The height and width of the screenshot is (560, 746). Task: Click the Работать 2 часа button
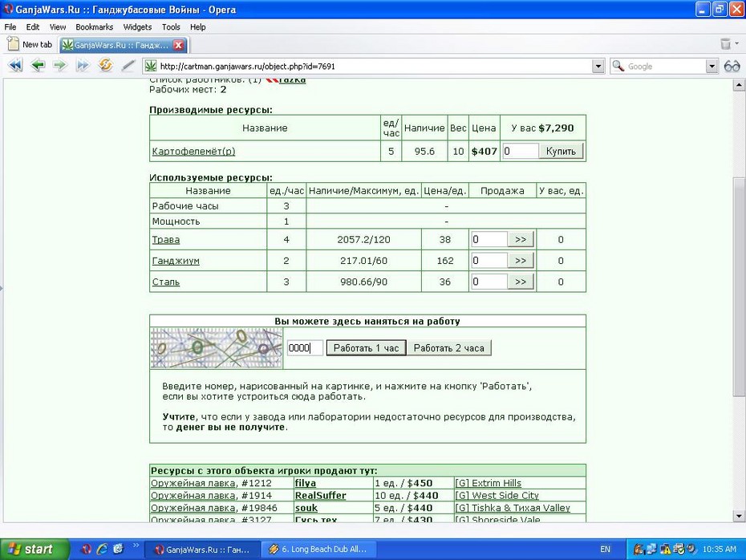pos(448,348)
